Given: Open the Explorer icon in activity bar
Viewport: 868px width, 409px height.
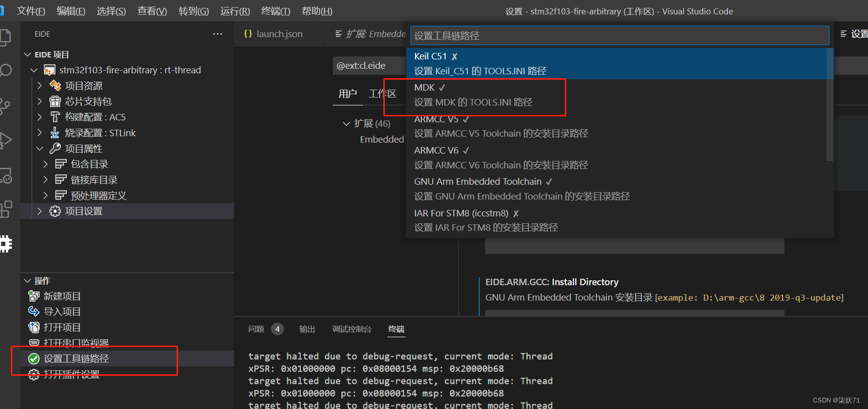Looking at the screenshot, I should click(5, 38).
